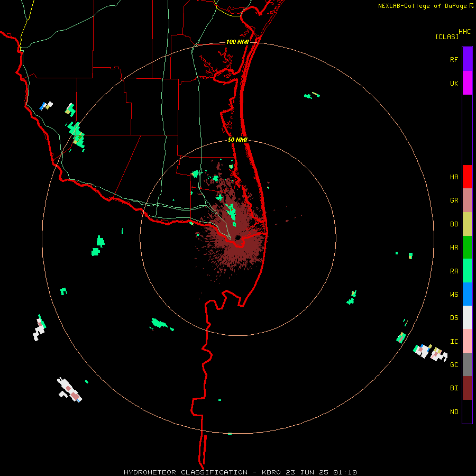Select the WS blue legend swatch
Viewport: 476px width, 476px height.
(x=467, y=294)
